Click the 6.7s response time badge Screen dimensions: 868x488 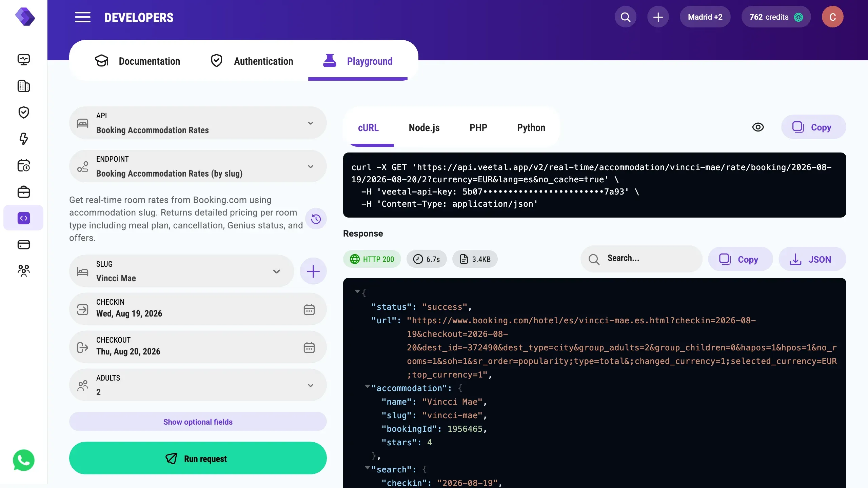point(427,259)
